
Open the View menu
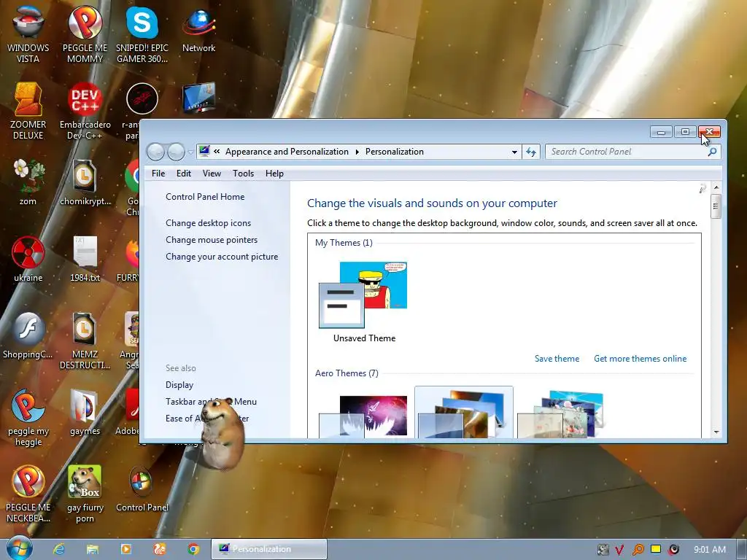point(212,174)
